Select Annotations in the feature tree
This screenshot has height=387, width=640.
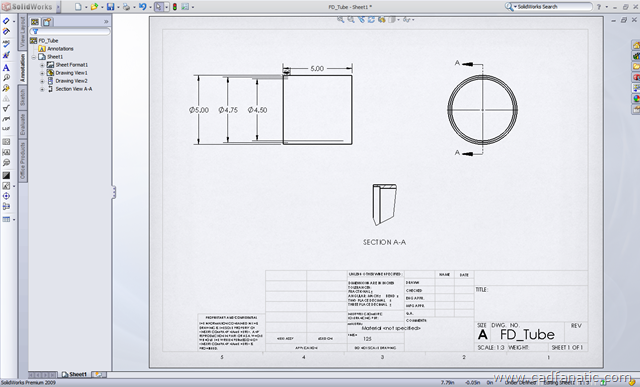[x=60, y=49]
